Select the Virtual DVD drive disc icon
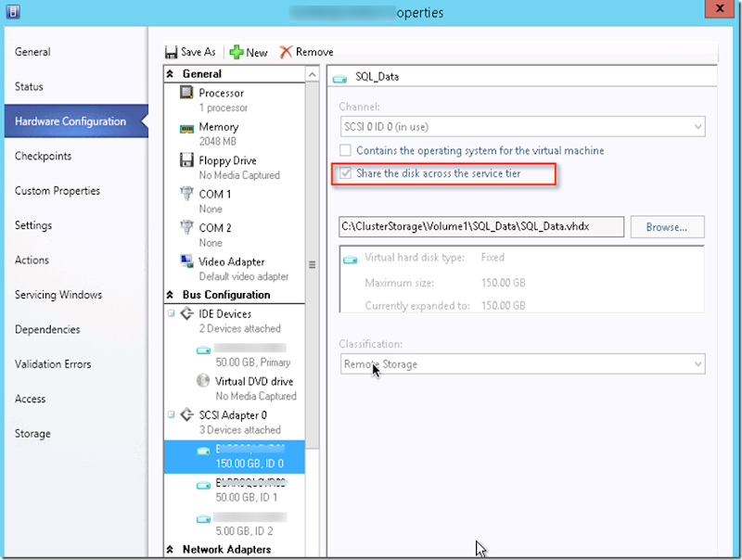The image size is (742, 560). [203, 381]
